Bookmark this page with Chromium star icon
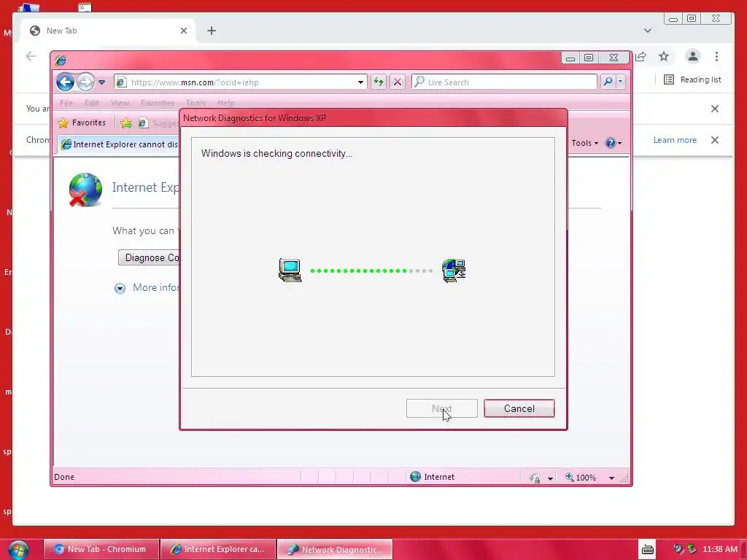This screenshot has width=747, height=560. [664, 57]
